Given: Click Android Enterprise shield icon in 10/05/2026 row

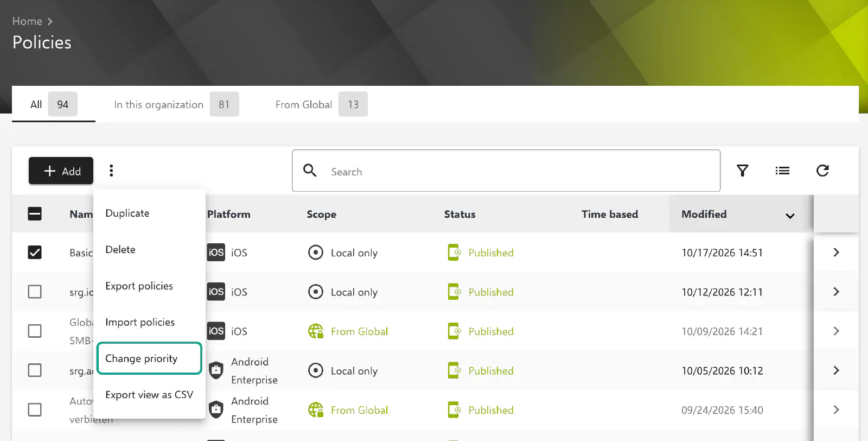Looking at the screenshot, I should [x=216, y=370].
